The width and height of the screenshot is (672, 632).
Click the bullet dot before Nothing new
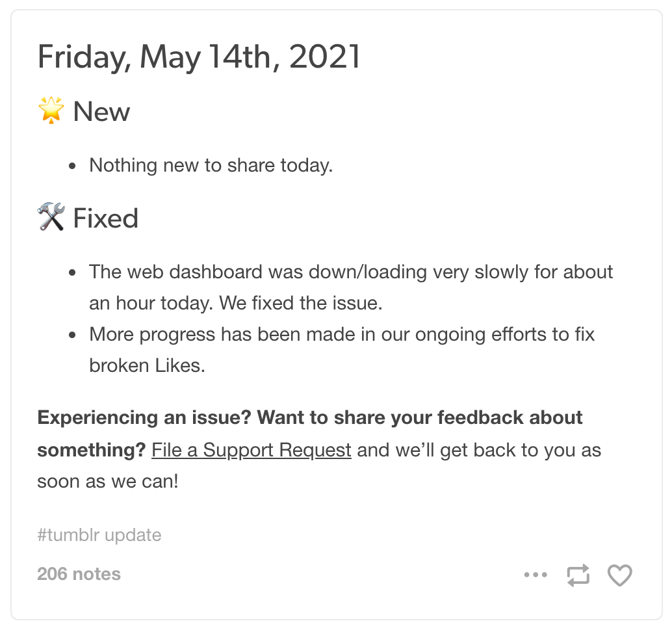pos(73,166)
